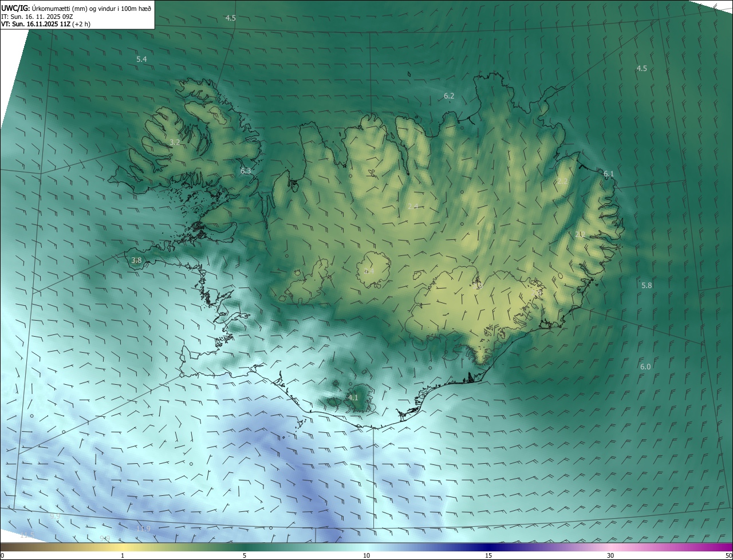Click the 4.1 label on the southern glacier

point(353,397)
